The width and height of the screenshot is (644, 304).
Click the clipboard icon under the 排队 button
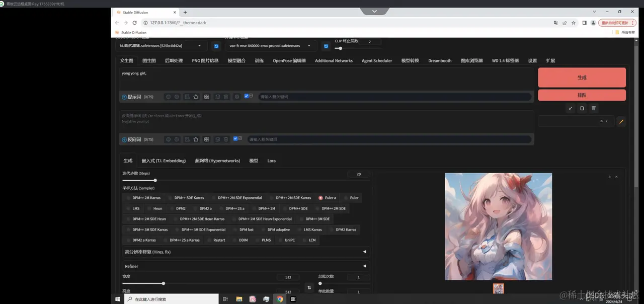[x=582, y=108]
